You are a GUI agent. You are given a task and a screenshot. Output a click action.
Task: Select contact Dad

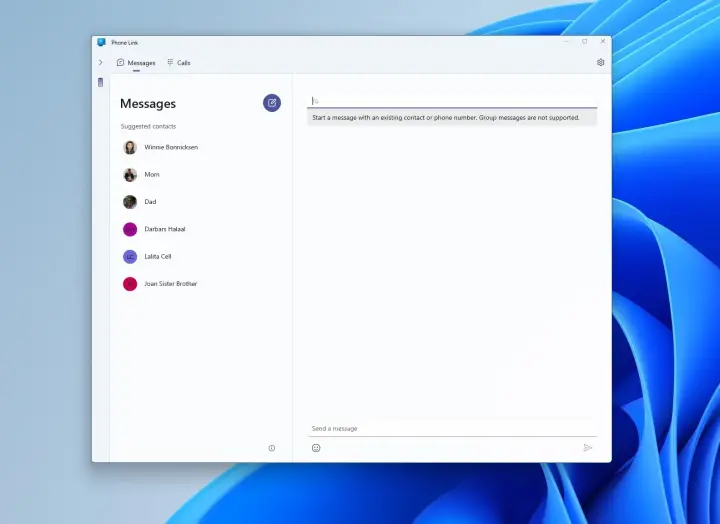click(201, 202)
